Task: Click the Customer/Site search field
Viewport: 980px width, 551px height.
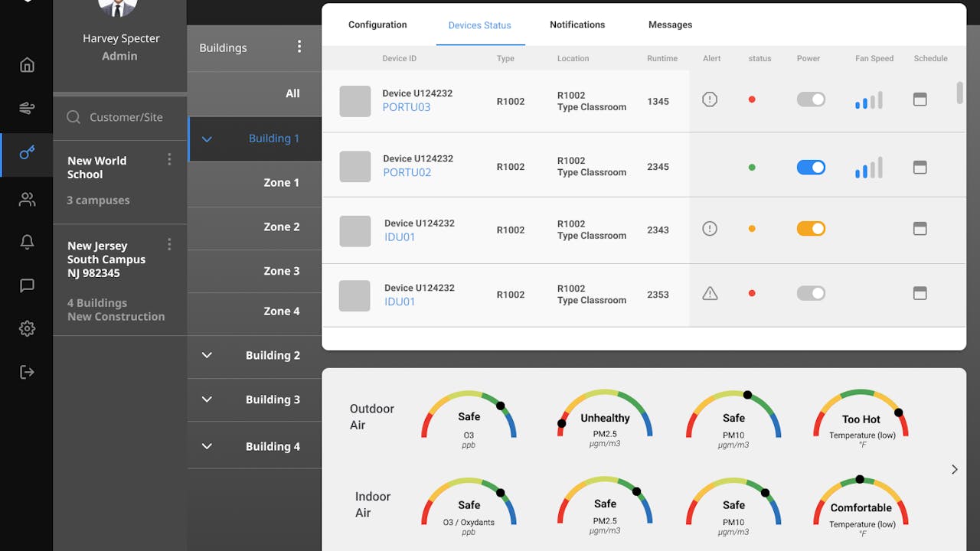Action: [126, 117]
